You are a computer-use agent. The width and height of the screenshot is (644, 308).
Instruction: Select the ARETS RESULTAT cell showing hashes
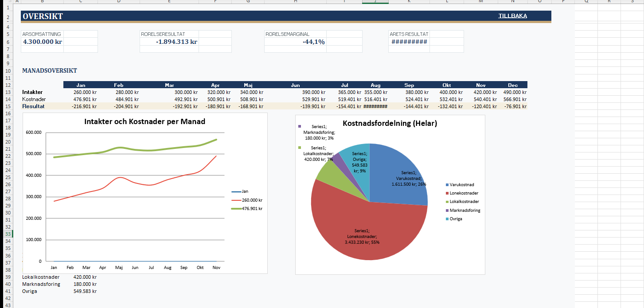(409, 42)
